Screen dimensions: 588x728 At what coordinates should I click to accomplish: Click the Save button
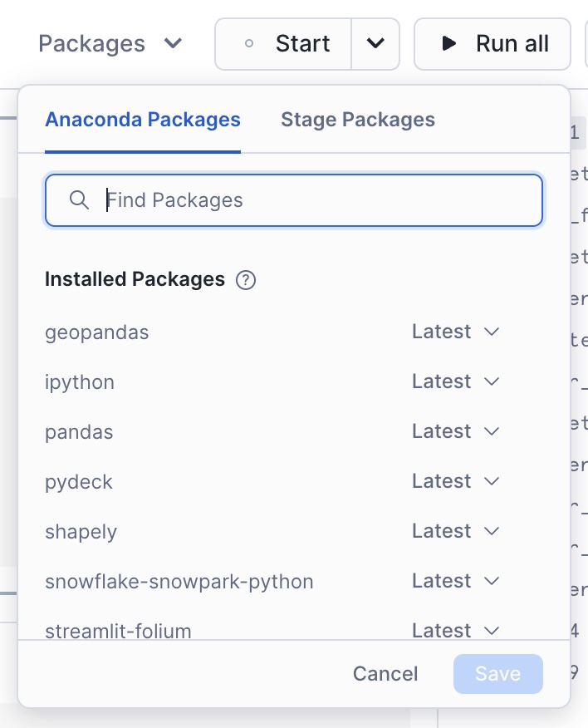497,674
